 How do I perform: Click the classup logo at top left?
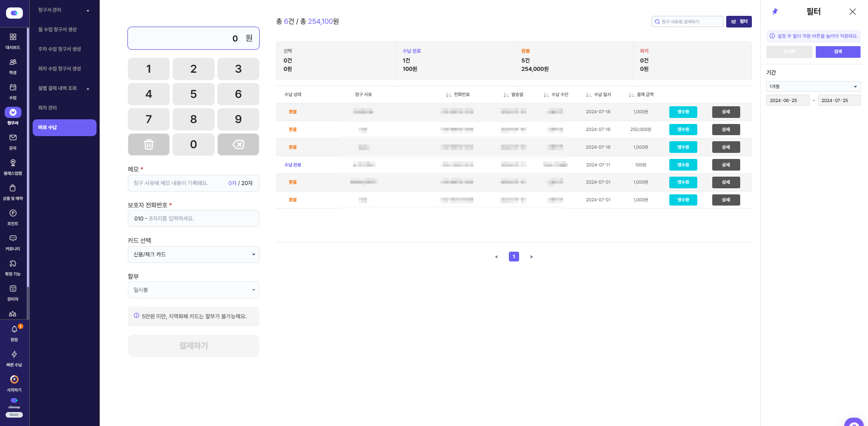click(14, 13)
